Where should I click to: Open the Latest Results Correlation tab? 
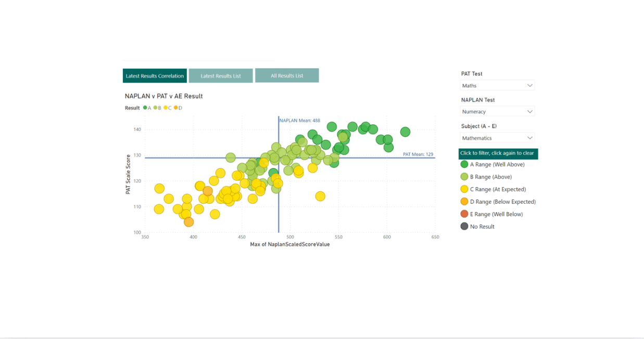point(155,76)
